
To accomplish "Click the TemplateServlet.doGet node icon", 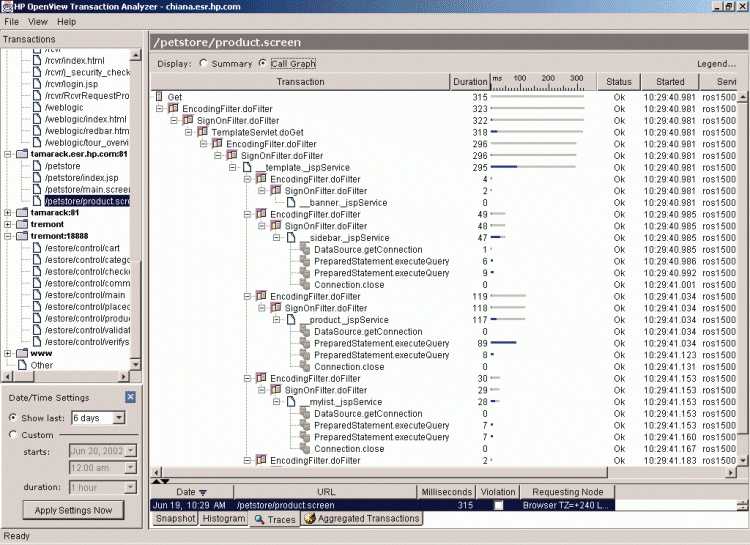I will click(202, 132).
